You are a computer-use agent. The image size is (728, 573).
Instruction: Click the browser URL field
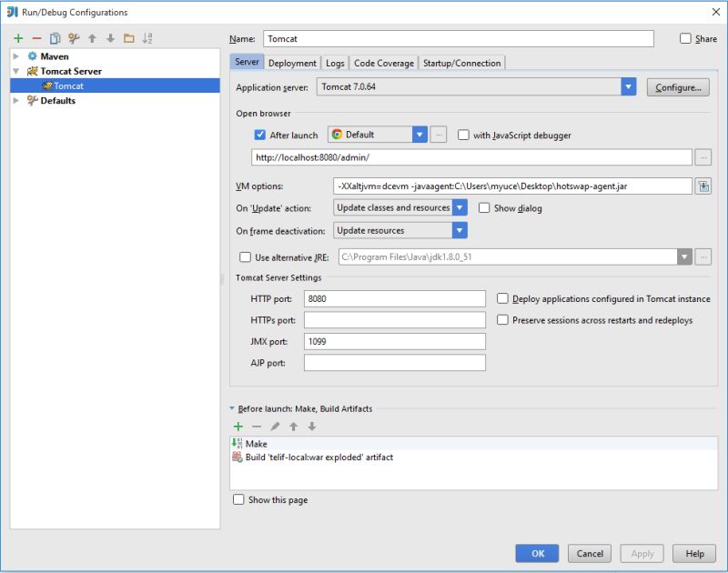[x=471, y=157]
